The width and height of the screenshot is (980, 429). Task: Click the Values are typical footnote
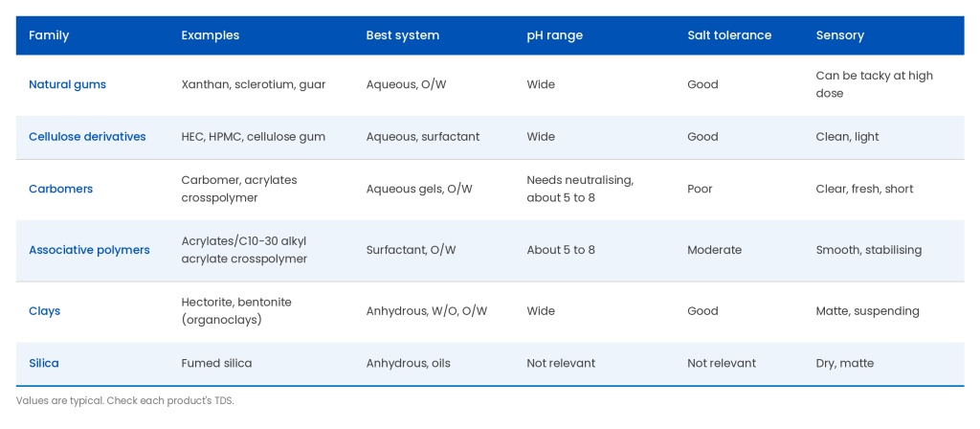pos(125,401)
